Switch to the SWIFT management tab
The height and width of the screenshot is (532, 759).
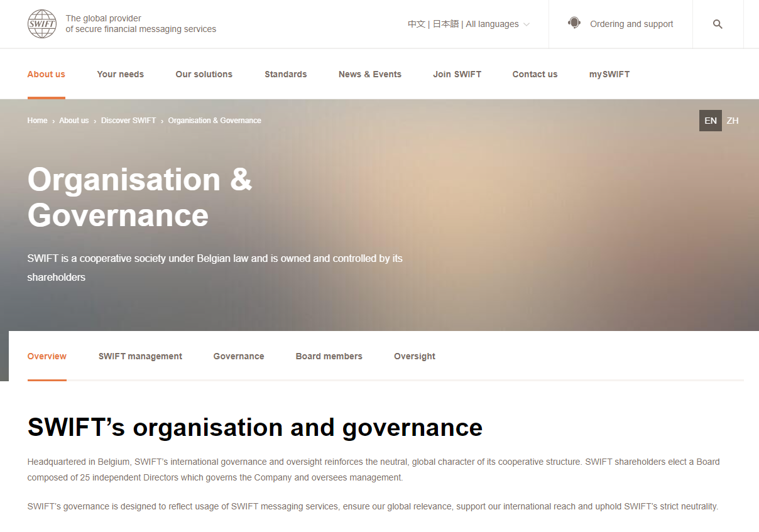[x=140, y=356]
